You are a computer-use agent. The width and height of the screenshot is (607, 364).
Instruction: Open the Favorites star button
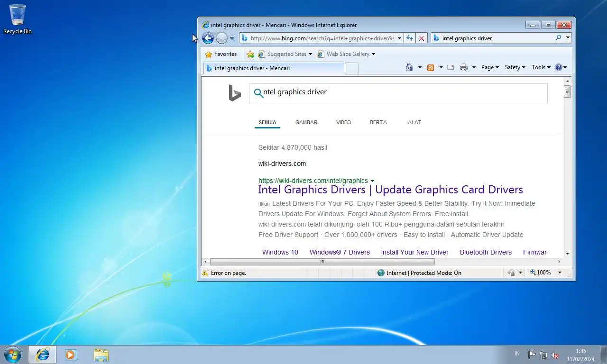point(221,54)
